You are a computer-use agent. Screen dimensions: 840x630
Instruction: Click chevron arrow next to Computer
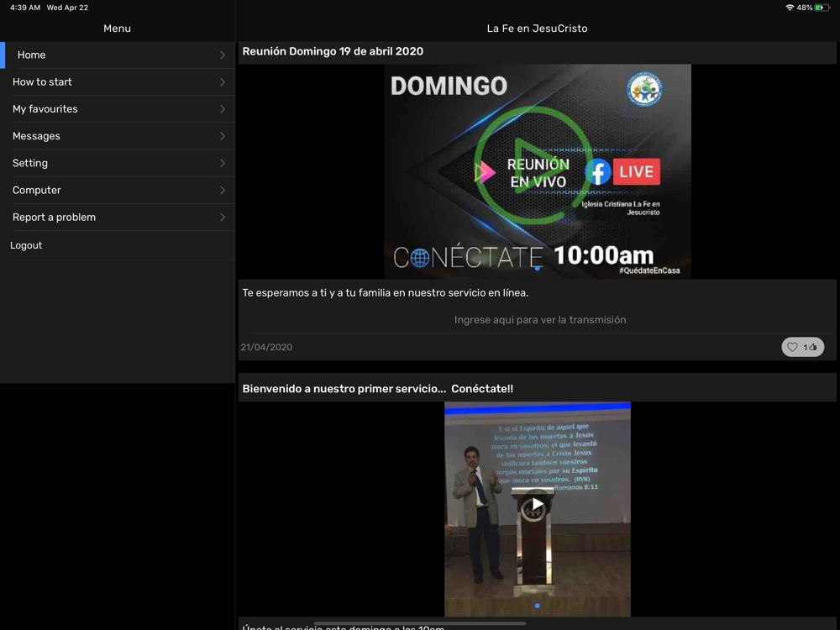click(223, 190)
